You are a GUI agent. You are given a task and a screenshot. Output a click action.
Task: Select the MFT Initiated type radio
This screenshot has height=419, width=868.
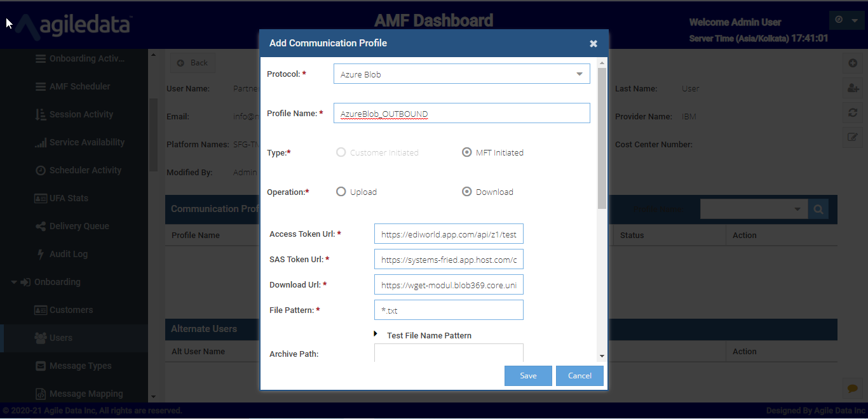467,152
